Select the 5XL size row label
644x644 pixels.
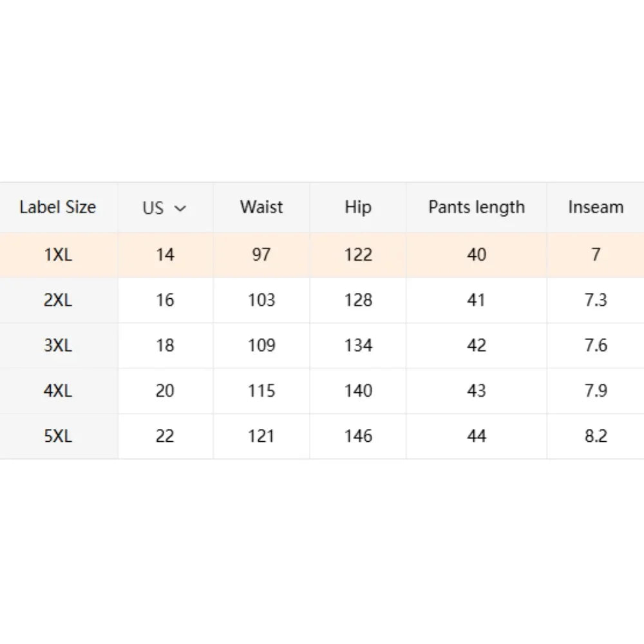[58, 436]
